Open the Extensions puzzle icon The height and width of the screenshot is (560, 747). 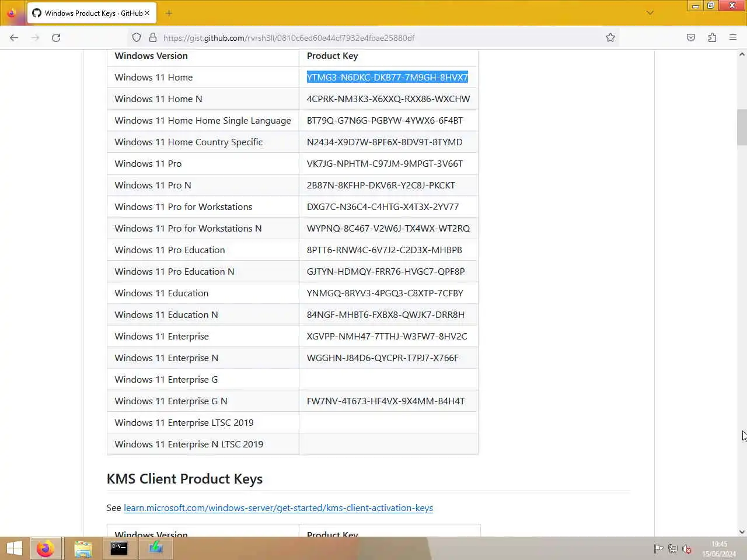[712, 38]
